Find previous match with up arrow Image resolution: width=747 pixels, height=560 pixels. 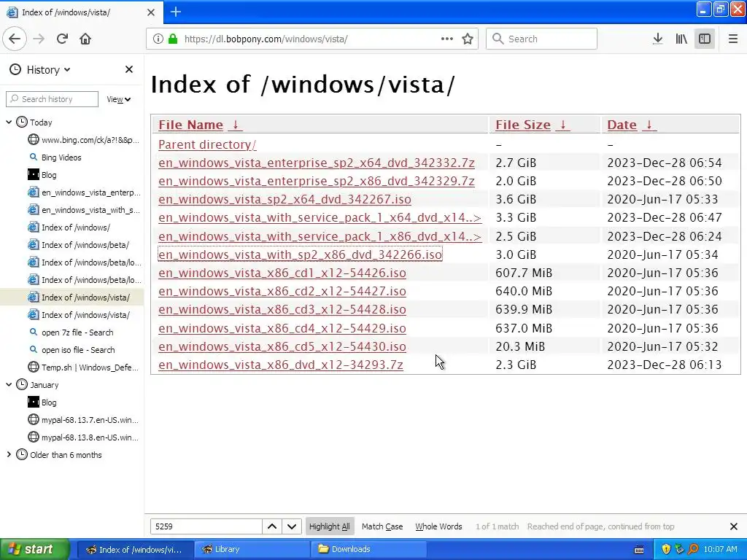(x=272, y=526)
